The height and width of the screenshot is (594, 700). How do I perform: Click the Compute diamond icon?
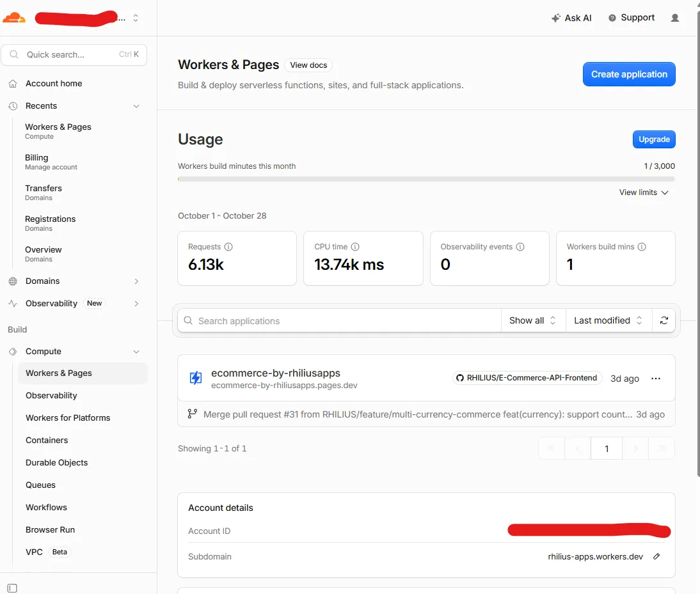click(x=13, y=352)
